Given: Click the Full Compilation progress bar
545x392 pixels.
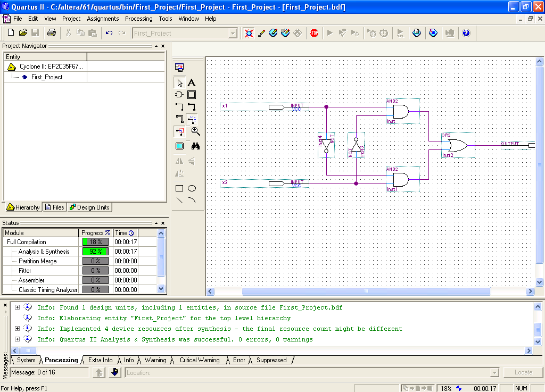Looking at the screenshot, I should point(95,242).
